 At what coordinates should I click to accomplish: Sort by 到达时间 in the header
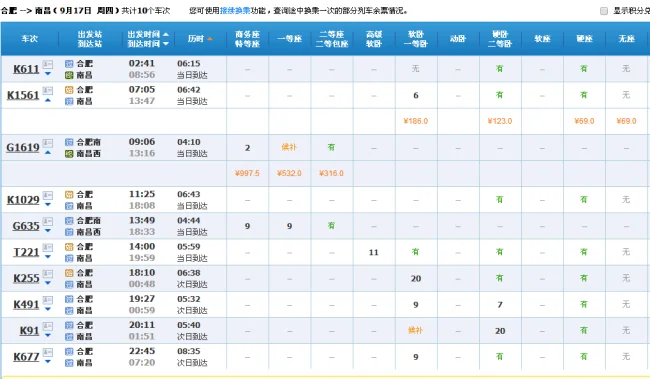pyautogui.click(x=148, y=44)
